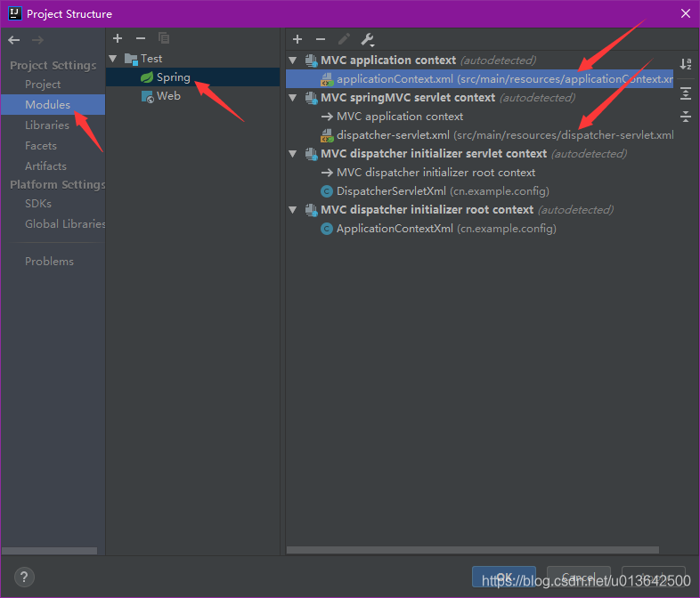Viewport: 700px width, 598px height.
Task: Collapse MVC dispatcher initializer servlet context
Action: pyautogui.click(x=293, y=154)
